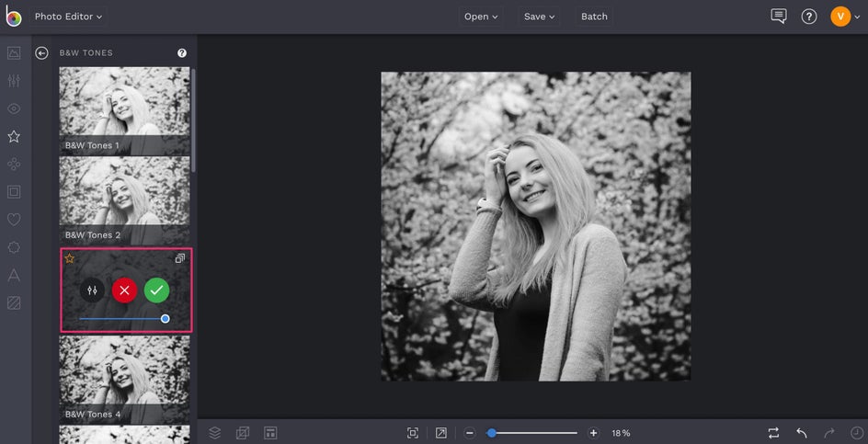Image resolution: width=868 pixels, height=444 pixels.
Task: Open the Layers icon in bottom bar
Action: tap(215, 433)
